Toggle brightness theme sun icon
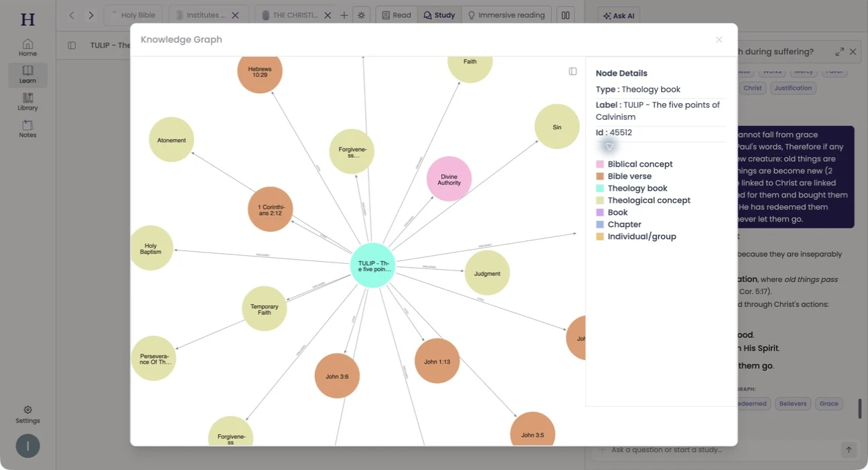Viewport: 868px width, 470px height. pyautogui.click(x=362, y=15)
